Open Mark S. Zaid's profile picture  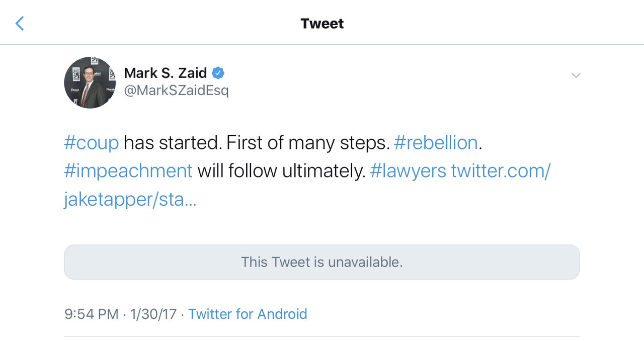pos(90,82)
